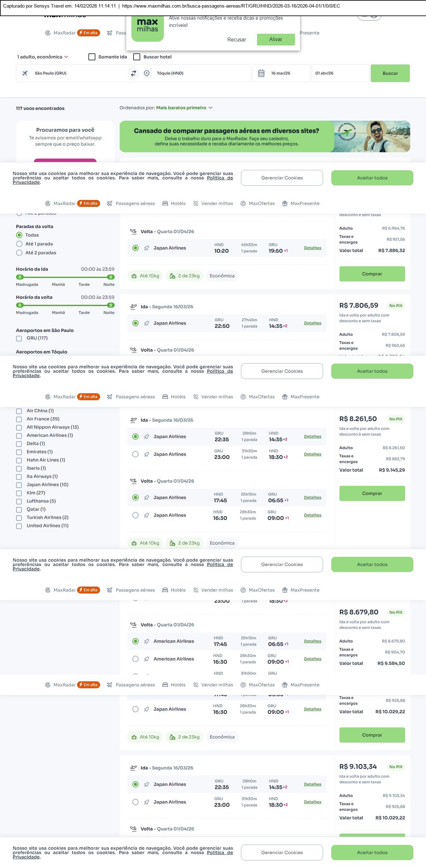Click the location pin icon beside Tóquio
The width and height of the screenshot is (426, 868).
147,73
